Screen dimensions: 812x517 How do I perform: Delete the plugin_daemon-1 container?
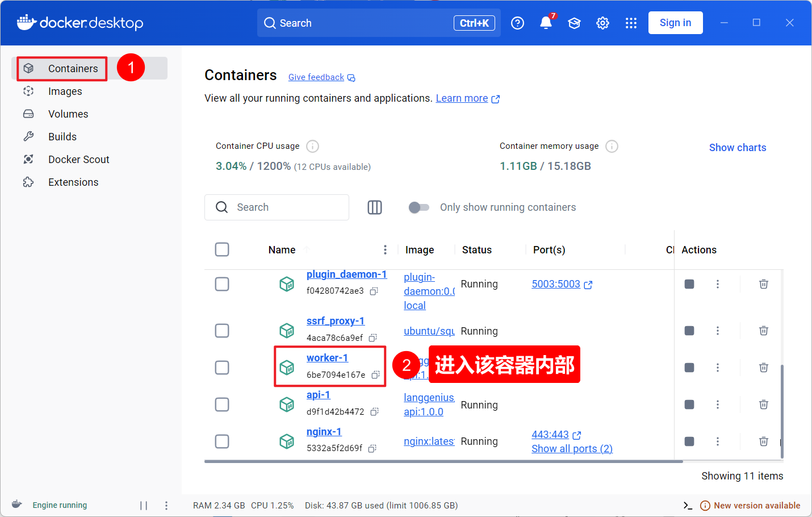click(764, 284)
